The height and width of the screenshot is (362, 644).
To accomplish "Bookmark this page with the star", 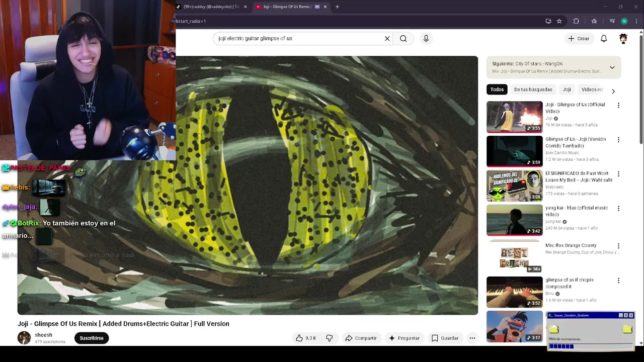I will [x=559, y=21].
